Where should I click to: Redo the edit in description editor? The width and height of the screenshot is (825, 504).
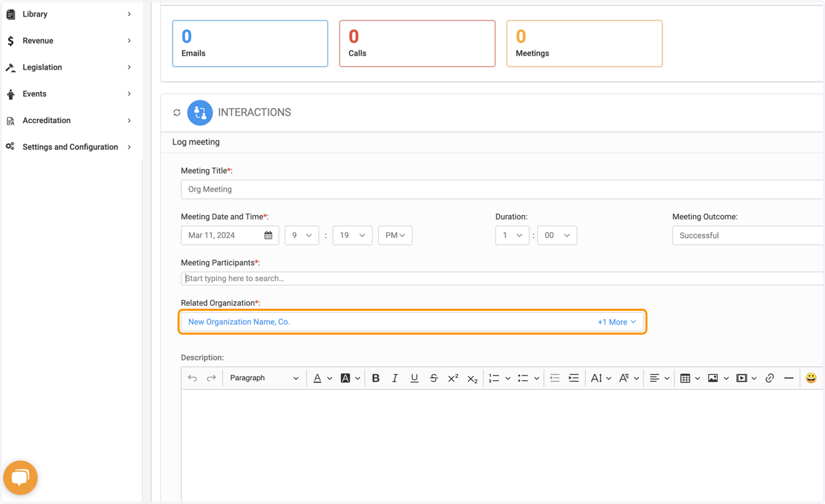pyautogui.click(x=211, y=378)
